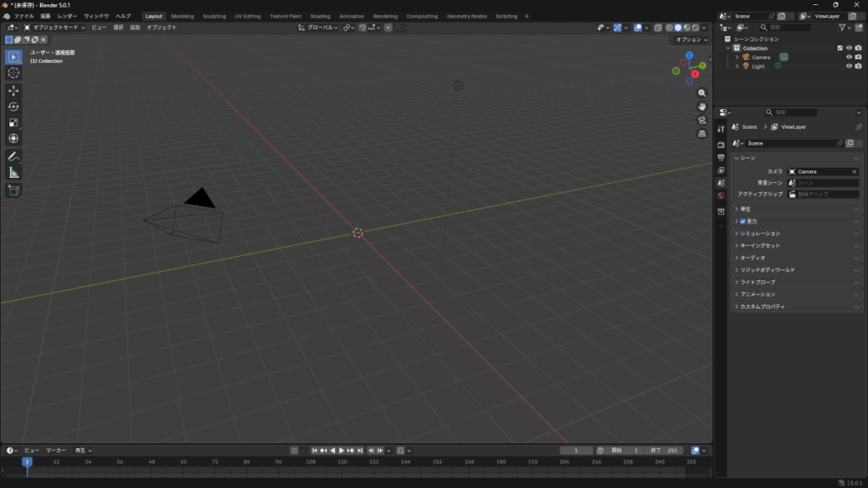
Task: Toggle visibility eye for Camera in outliner
Action: [x=849, y=58]
